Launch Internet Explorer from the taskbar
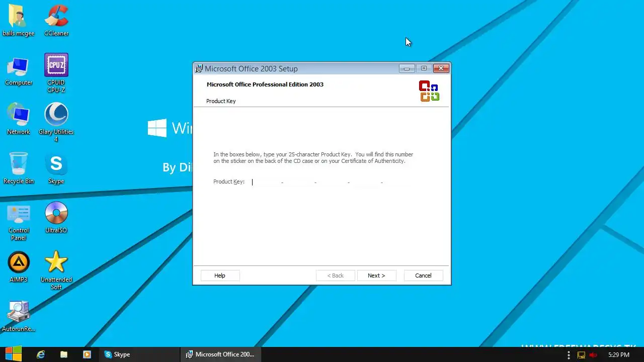This screenshot has width=644, height=362. click(41, 354)
